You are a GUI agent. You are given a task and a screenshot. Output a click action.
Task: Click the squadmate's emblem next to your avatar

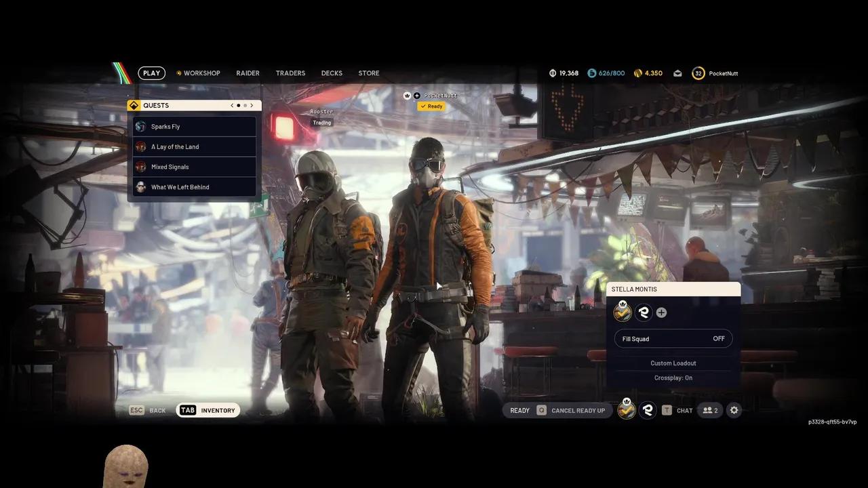pos(644,312)
